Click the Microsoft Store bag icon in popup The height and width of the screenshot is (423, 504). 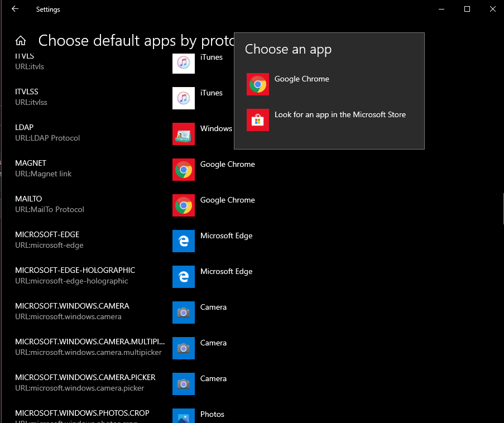[x=257, y=120]
